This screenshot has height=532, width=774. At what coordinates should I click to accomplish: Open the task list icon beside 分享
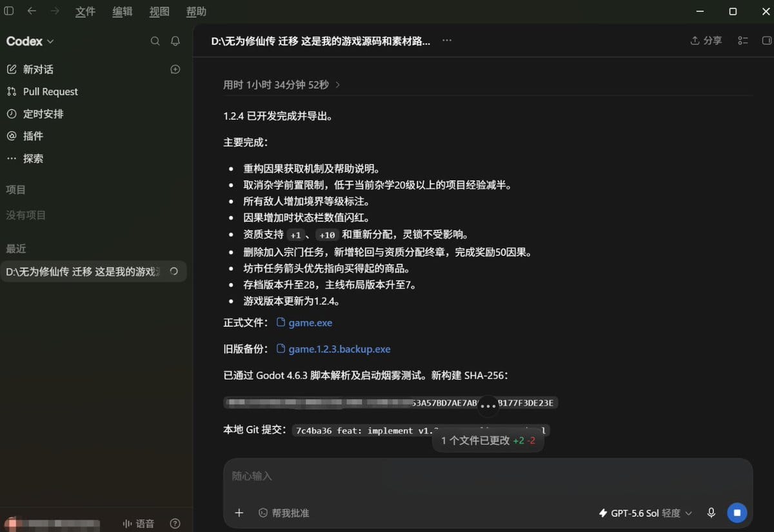[x=743, y=41]
